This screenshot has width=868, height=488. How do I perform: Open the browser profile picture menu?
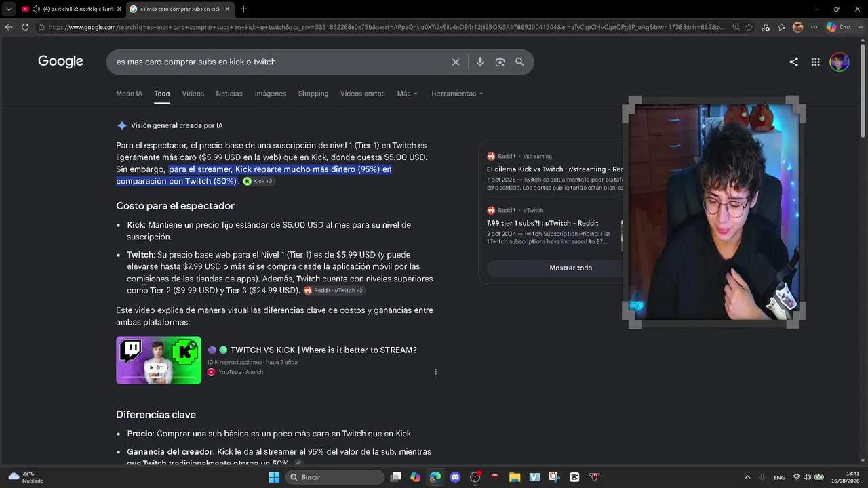[797, 27]
